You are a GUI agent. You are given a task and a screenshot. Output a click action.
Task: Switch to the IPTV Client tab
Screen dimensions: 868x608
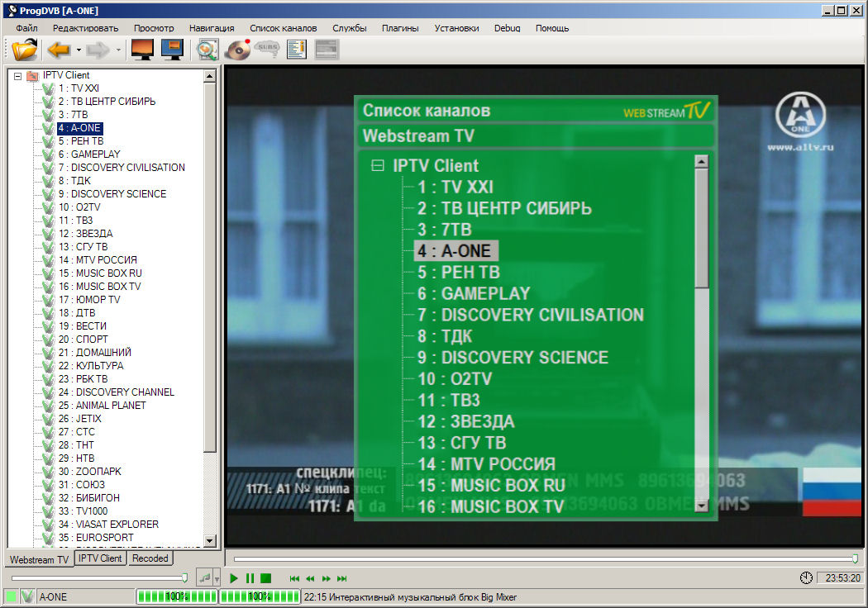pos(100,558)
